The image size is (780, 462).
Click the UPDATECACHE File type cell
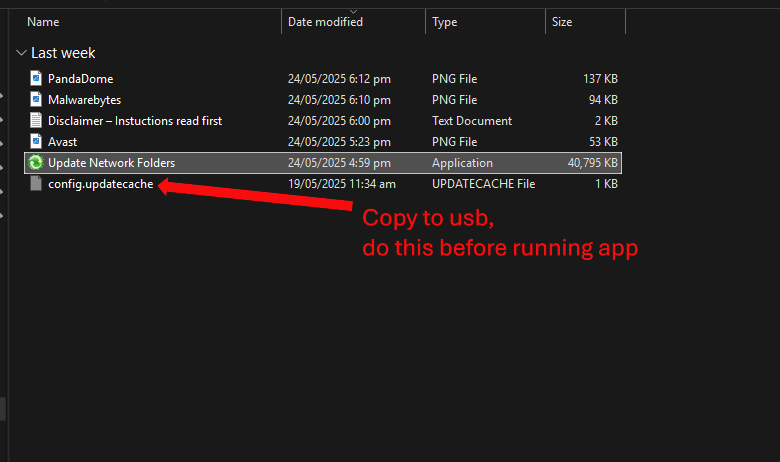[x=484, y=184]
